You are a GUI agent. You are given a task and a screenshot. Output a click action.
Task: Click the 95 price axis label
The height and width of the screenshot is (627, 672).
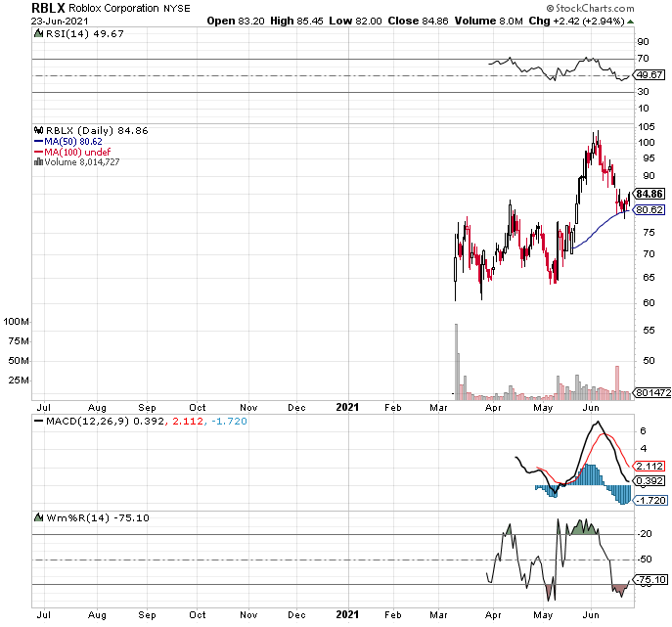tap(649, 158)
